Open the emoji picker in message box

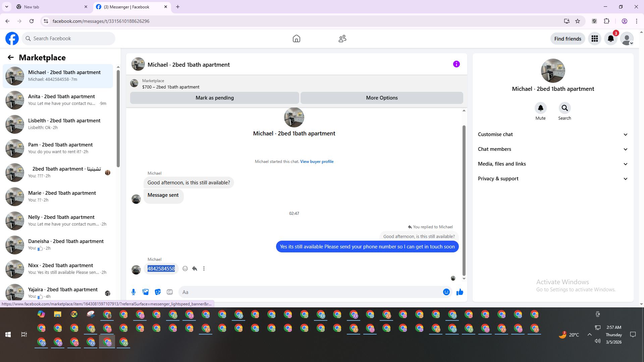click(x=446, y=292)
